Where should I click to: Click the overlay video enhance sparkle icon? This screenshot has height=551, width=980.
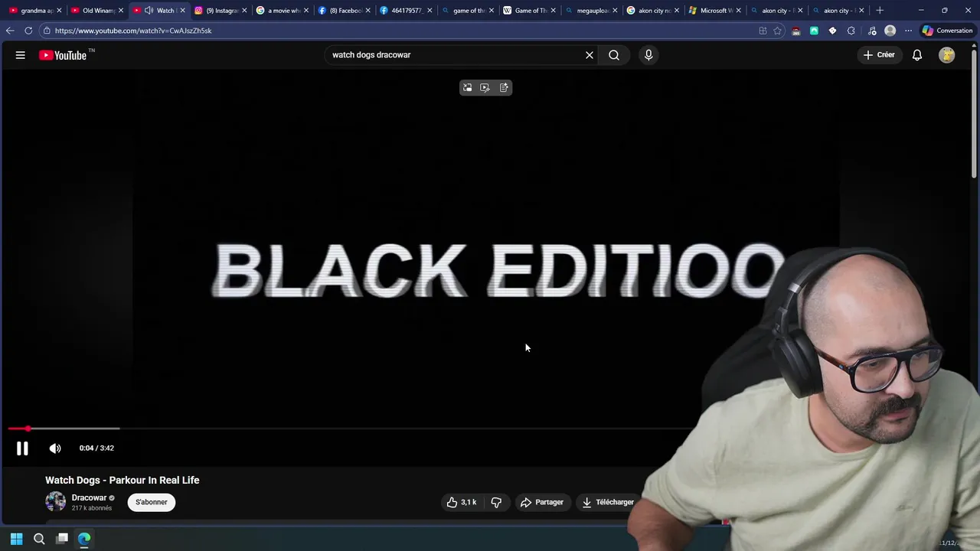[485, 88]
